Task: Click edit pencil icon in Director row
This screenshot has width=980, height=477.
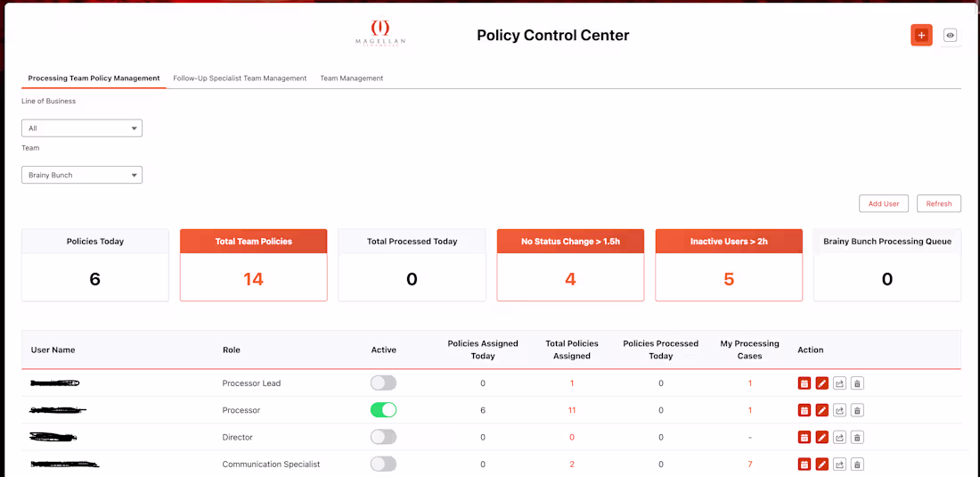Action: tap(822, 438)
